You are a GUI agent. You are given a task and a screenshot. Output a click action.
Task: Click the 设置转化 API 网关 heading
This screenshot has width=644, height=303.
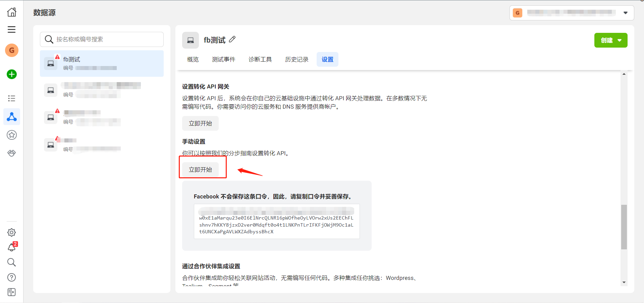pos(206,86)
